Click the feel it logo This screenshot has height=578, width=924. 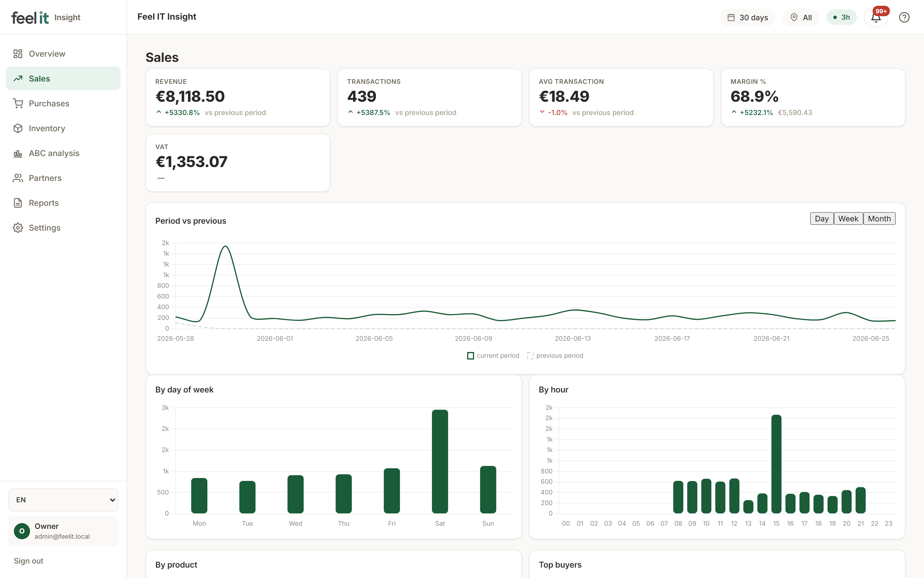click(30, 17)
